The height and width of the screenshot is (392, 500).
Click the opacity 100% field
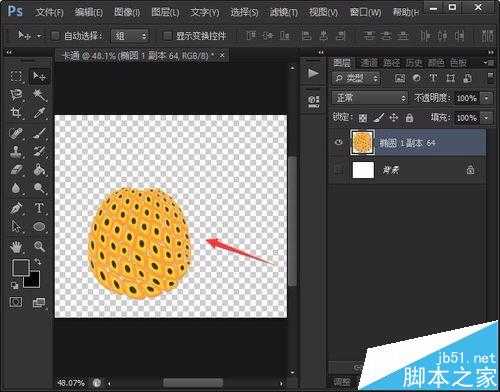click(467, 98)
